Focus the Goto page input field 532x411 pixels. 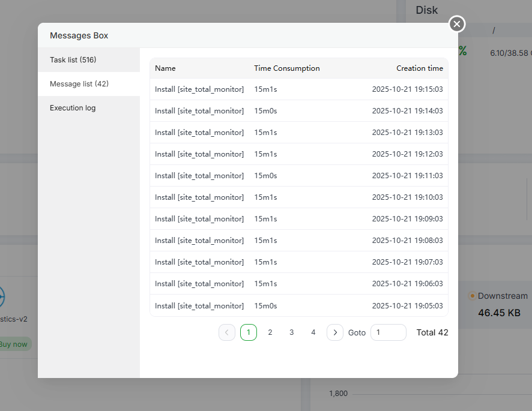pos(388,332)
